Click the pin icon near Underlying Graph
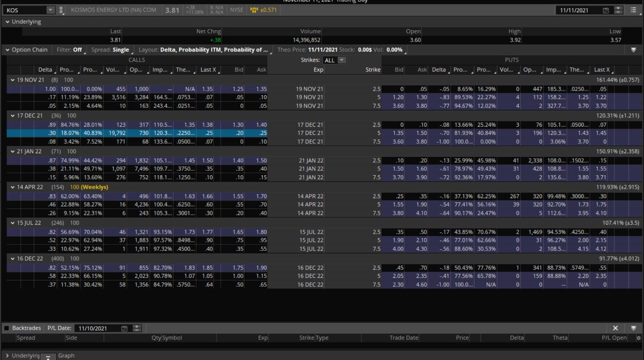Screen dimensions: 644x360 48,356
